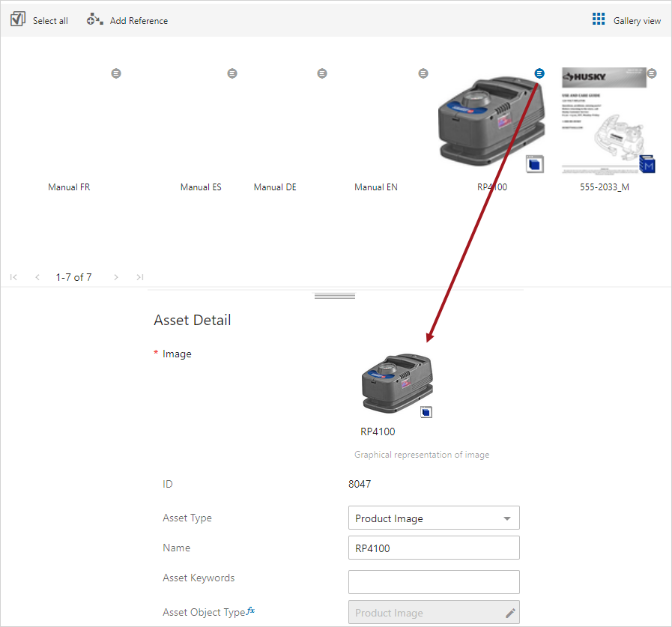
Task: Click the Manual DE asset label
Action: coord(275,187)
